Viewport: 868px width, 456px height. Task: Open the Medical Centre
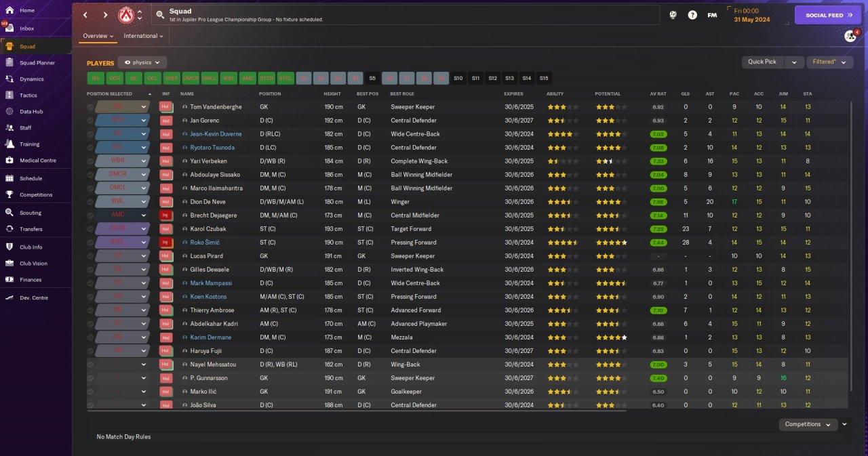pyautogui.click(x=37, y=160)
